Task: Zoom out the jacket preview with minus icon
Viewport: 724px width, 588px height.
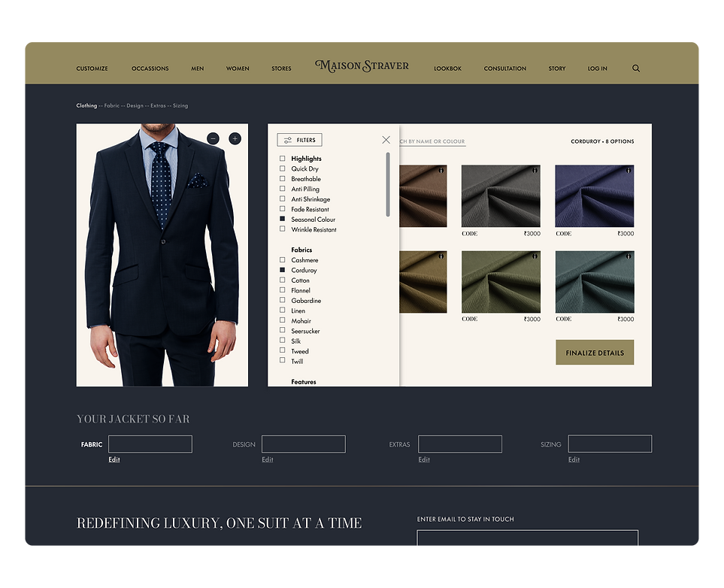Action: point(213,138)
